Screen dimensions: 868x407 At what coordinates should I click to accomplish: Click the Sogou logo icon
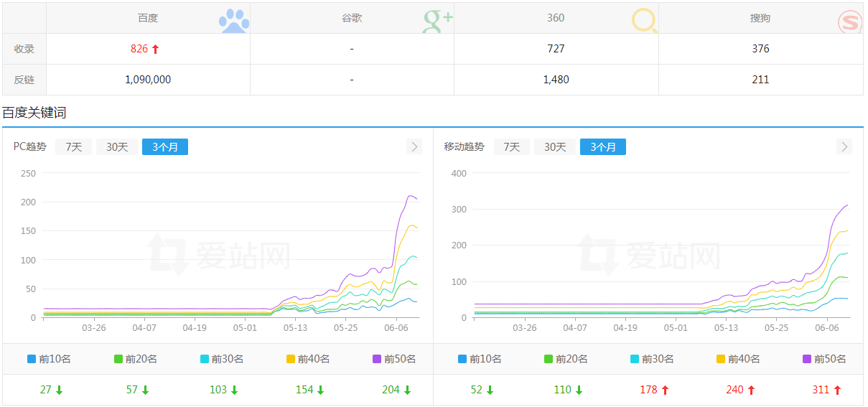click(850, 21)
